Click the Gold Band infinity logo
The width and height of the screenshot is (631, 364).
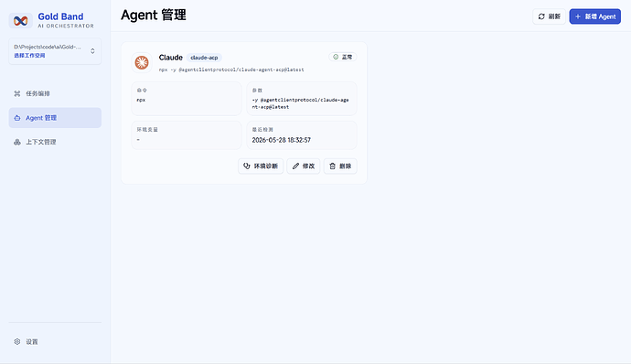click(20, 20)
